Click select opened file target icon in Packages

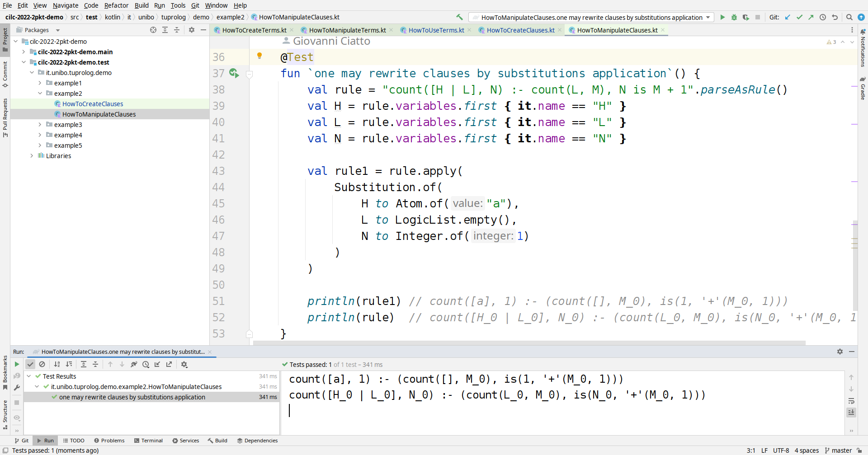click(153, 30)
